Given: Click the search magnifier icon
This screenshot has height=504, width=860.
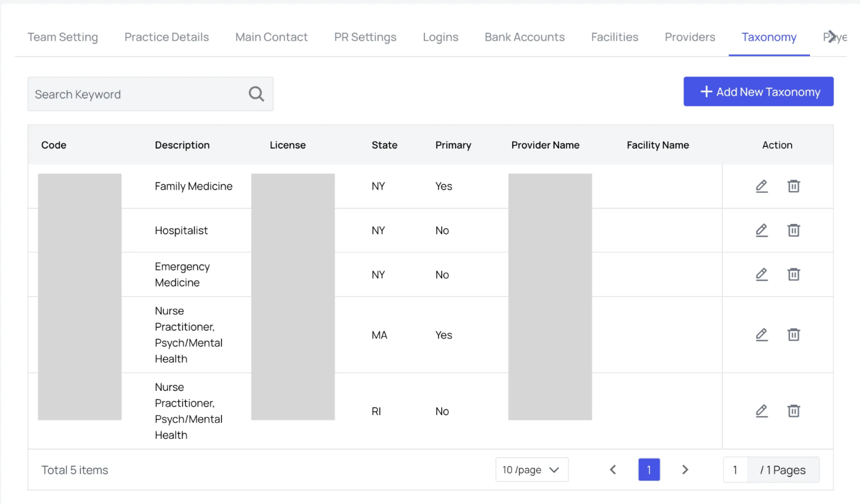Looking at the screenshot, I should pos(256,94).
